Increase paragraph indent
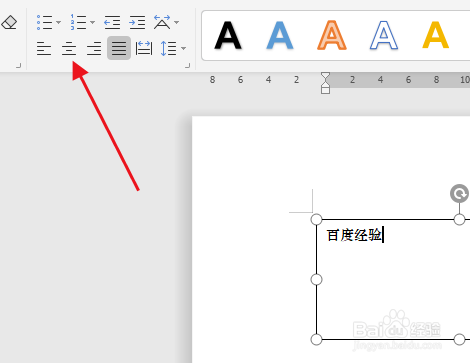 [137, 22]
